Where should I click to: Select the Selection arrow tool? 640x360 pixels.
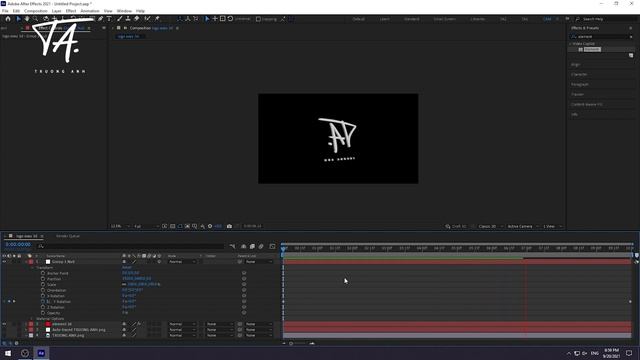(x=18, y=19)
